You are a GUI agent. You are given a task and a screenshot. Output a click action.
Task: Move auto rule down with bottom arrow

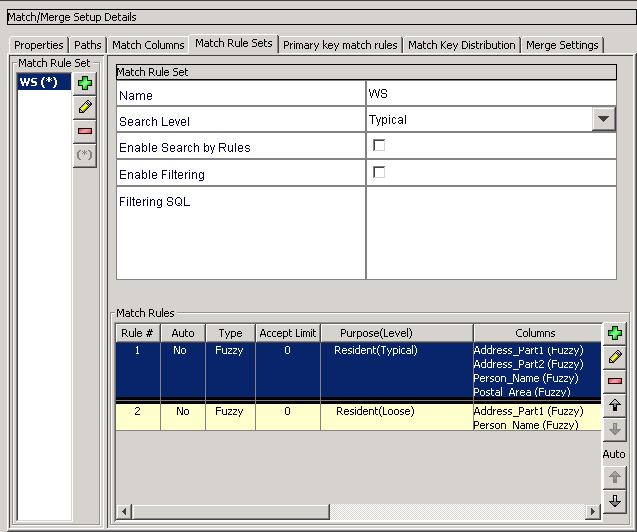click(x=615, y=501)
